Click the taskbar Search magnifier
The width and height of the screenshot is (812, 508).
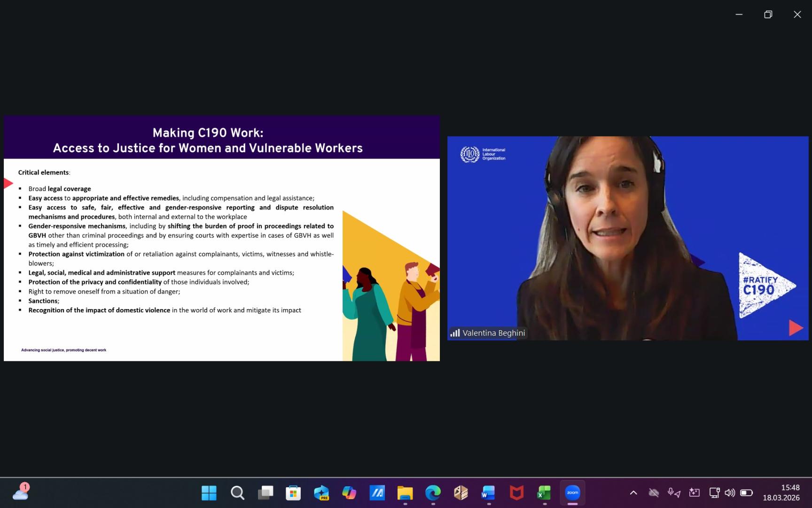coord(237,492)
